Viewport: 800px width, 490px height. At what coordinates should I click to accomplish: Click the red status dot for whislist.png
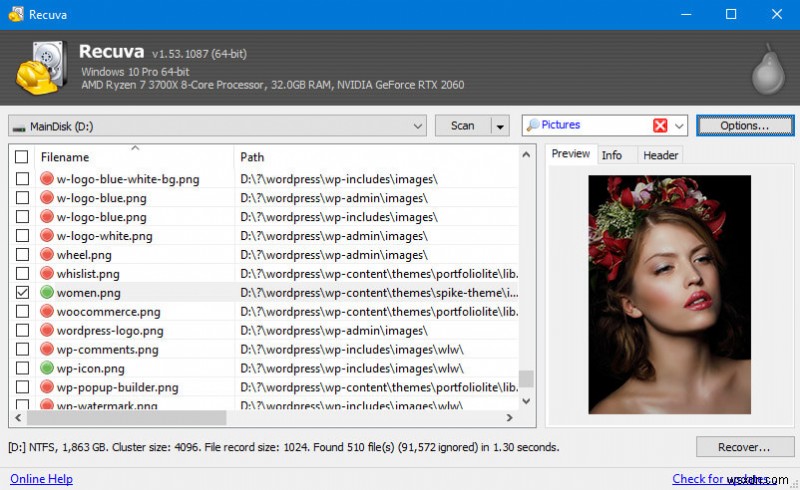[x=47, y=273]
